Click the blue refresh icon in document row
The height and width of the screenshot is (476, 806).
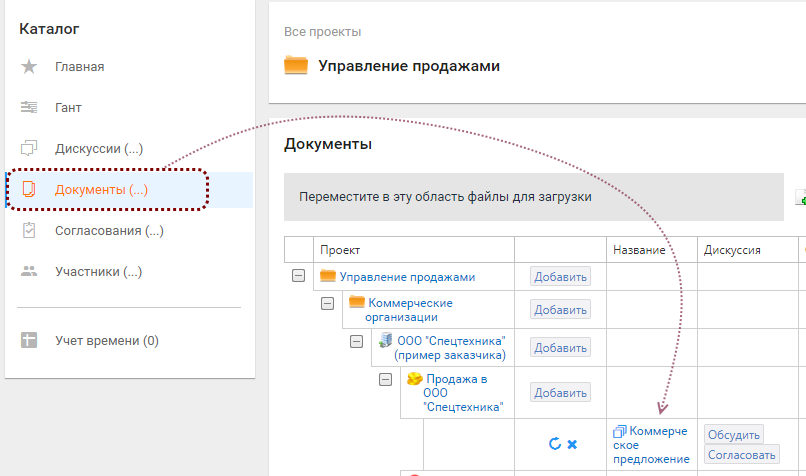555,443
